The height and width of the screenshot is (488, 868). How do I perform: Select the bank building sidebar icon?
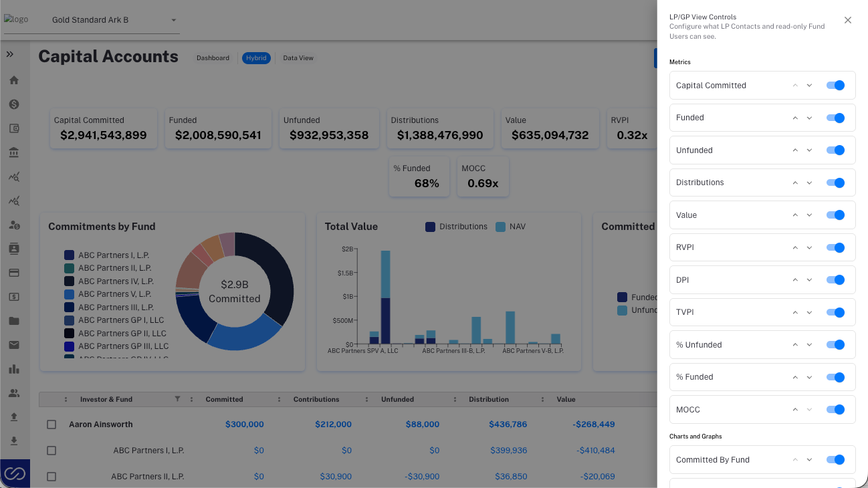click(14, 152)
